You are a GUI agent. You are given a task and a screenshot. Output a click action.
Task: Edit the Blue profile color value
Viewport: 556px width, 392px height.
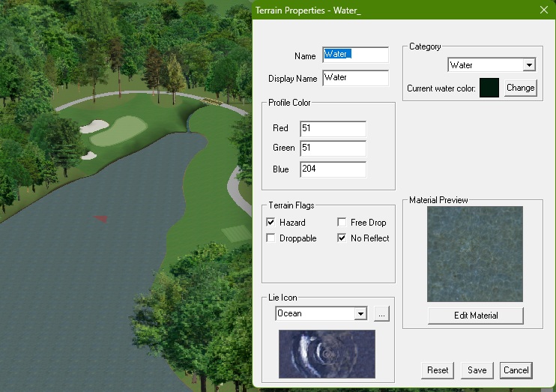(333, 169)
